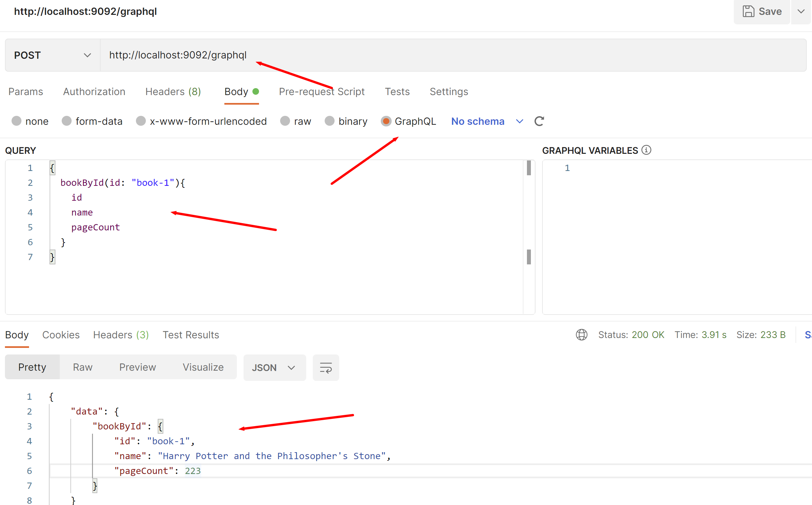Click the network globe icon
Viewport: 812px width, 505px height.
582,335
